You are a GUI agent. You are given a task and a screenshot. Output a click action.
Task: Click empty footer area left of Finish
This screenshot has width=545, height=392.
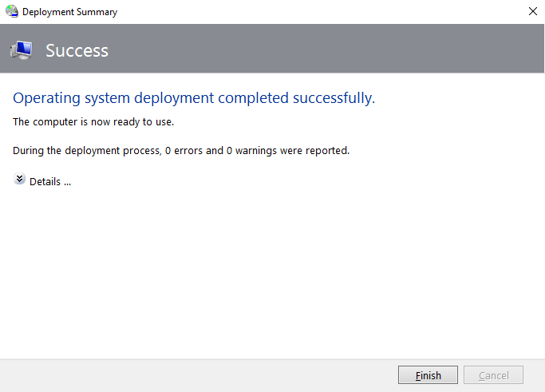(199, 375)
